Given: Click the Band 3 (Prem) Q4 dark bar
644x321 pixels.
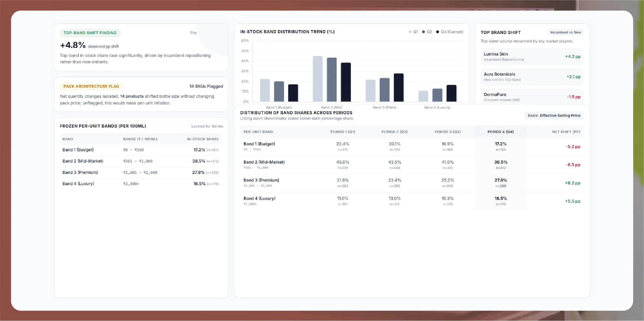Looking at the screenshot, I should click(x=399, y=88).
